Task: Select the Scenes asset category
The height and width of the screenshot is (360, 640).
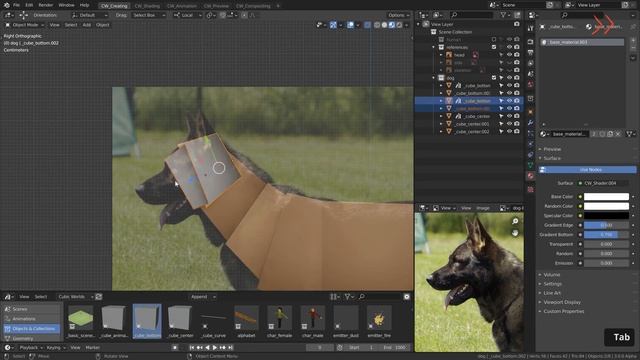Action: pyautogui.click(x=31, y=309)
